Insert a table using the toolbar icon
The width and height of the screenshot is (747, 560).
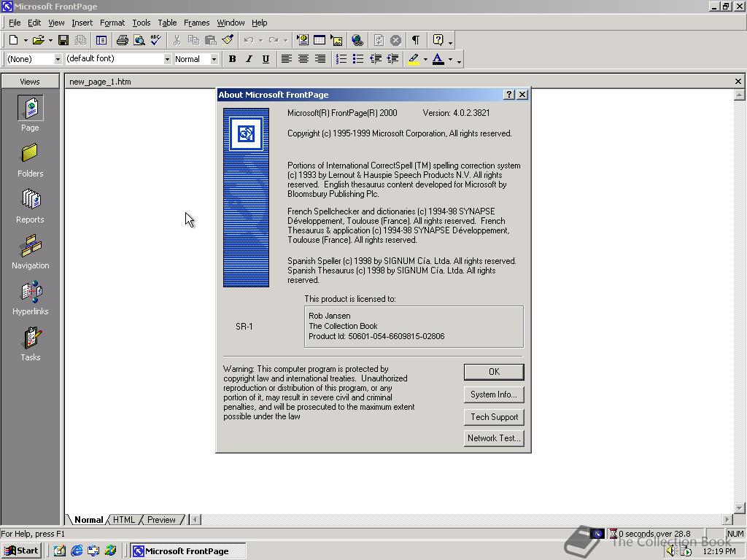pyautogui.click(x=320, y=40)
